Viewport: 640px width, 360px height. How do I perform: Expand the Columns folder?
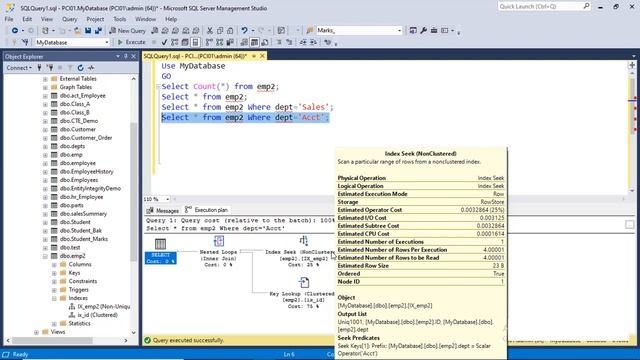click(54, 264)
